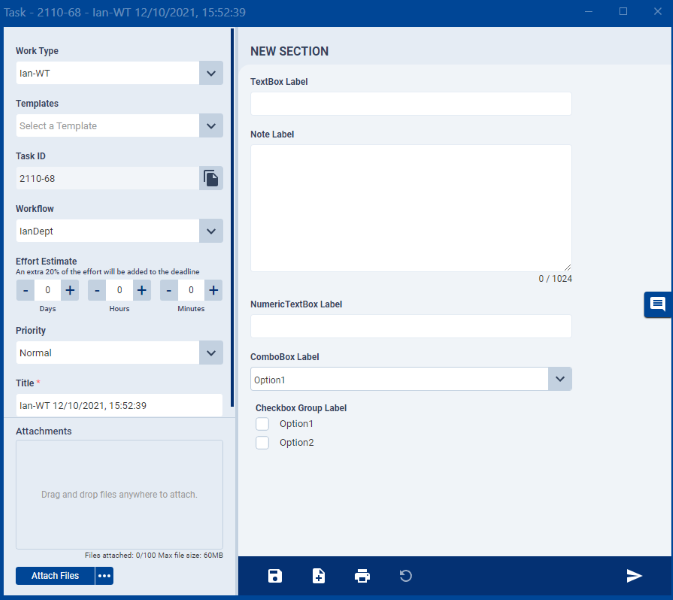Decrease Days effort estimate
The height and width of the screenshot is (600, 673).
coord(25,291)
